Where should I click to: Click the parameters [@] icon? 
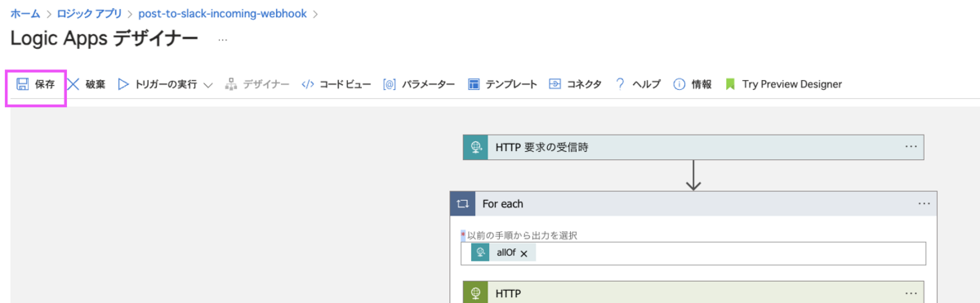[390, 84]
